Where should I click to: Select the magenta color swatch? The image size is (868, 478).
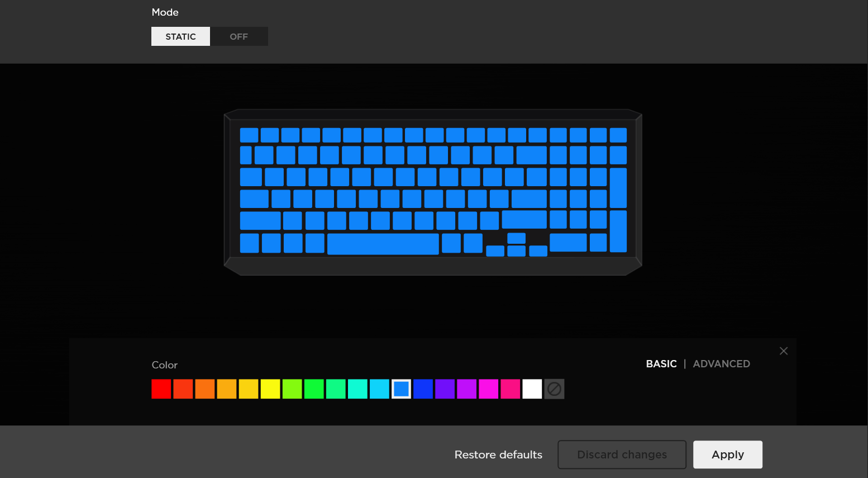488,389
